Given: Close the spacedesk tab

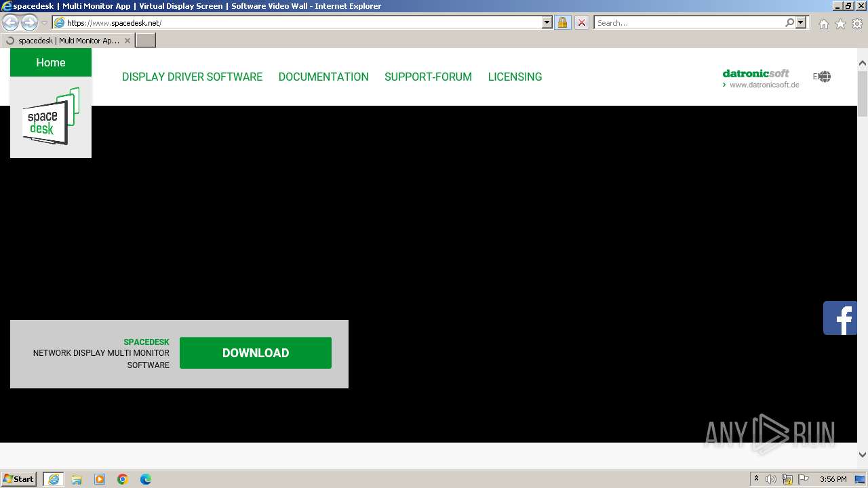Looking at the screenshot, I should tap(127, 41).
